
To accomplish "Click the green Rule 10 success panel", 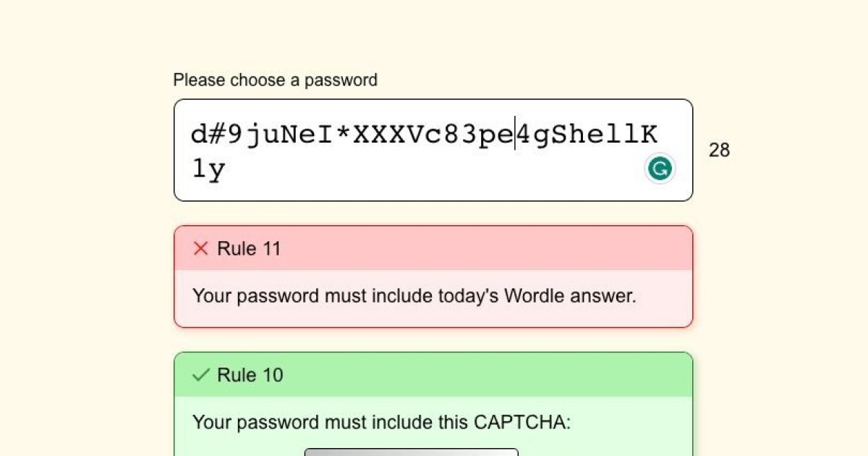I will 433,404.
